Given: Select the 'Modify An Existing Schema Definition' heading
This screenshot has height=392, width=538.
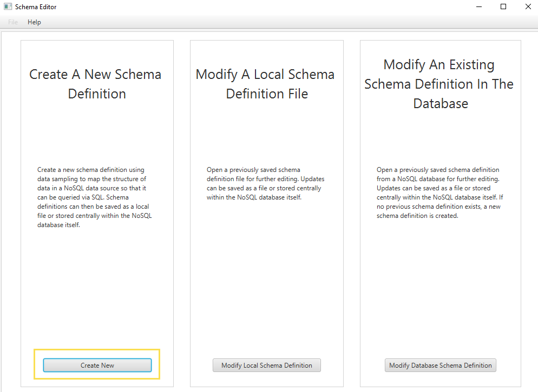Looking at the screenshot, I should point(439,84).
